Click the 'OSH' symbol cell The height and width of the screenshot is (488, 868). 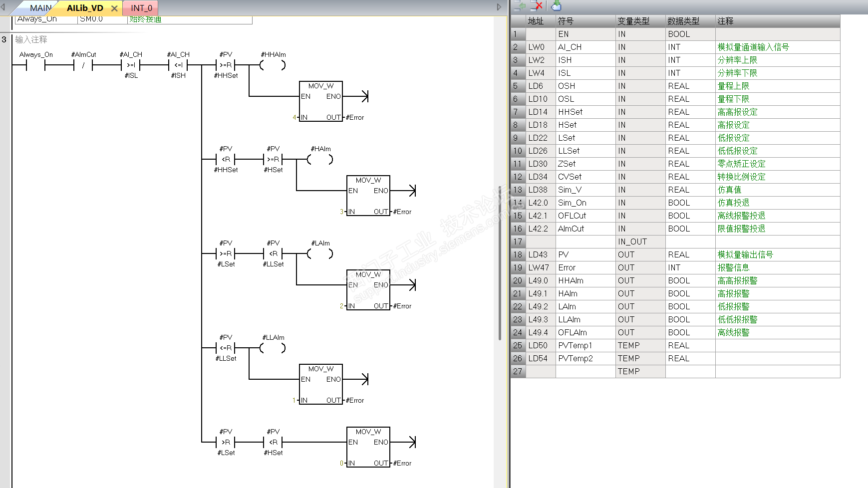tap(585, 86)
